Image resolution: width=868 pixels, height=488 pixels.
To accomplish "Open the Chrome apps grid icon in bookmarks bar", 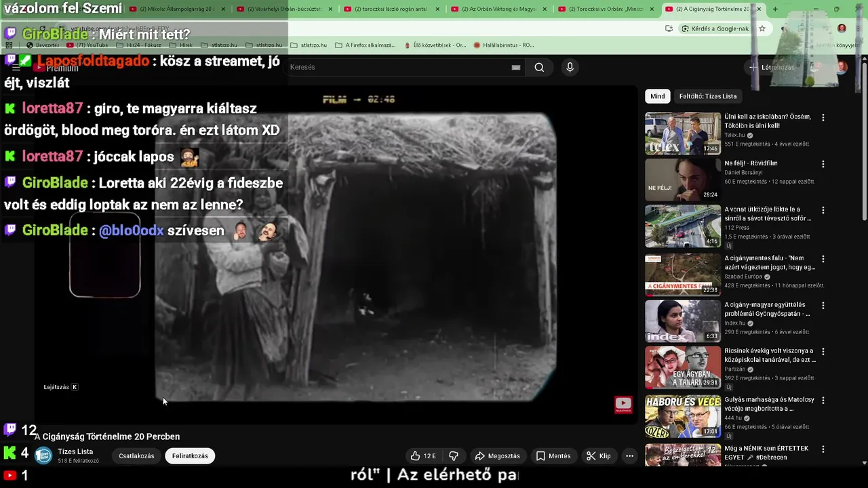I will 9,45.
